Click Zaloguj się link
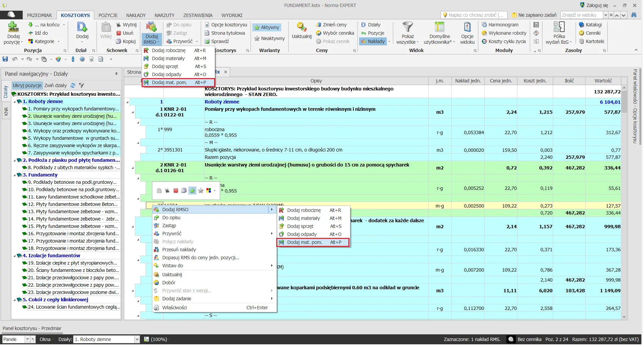The image size is (644, 347). 594,5
